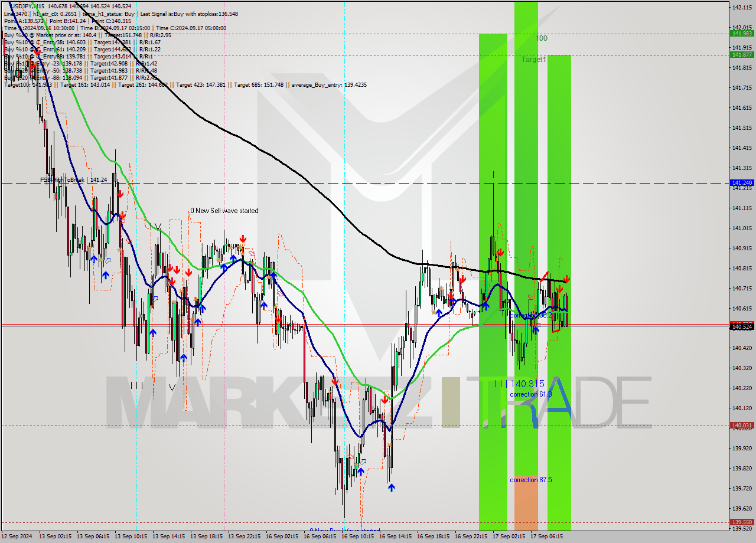Click the 'correction 61.8' label
This screenshot has width=756, height=543.
[x=531, y=394]
